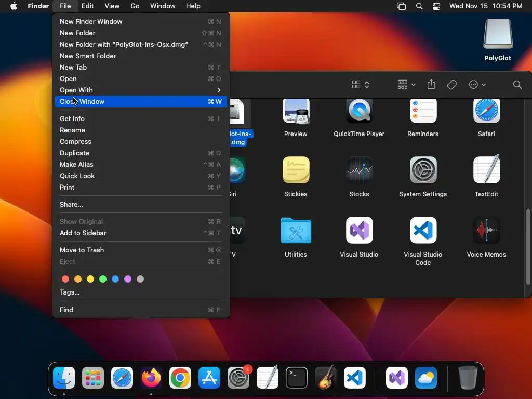Open the group-by dropdown in toolbar
Viewport: 532px width, 399px height.
click(406, 85)
